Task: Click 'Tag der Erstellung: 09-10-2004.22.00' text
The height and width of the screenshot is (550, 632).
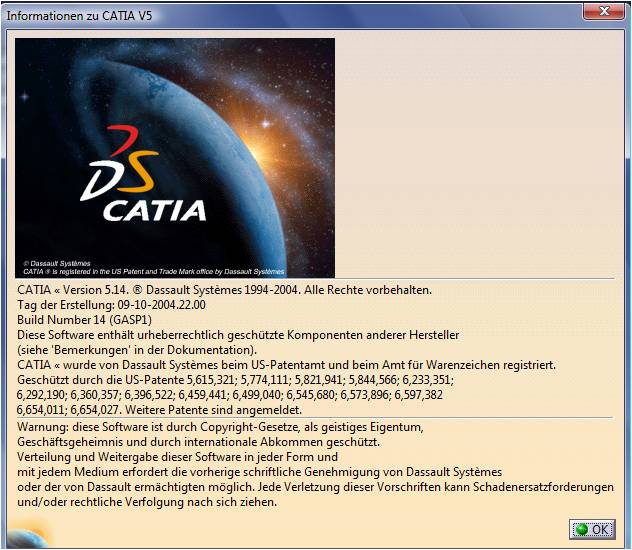Action: pyautogui.click(x=111, y=305)
